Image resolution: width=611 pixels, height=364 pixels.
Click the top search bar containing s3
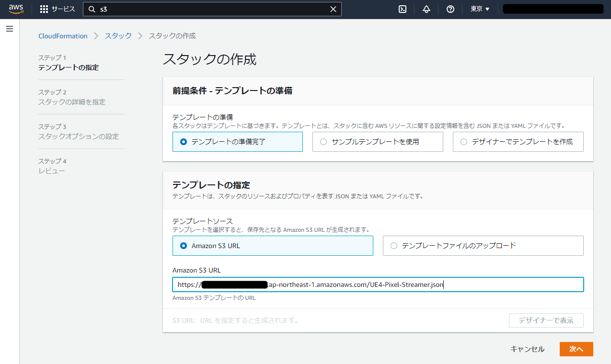click(212, 9)
